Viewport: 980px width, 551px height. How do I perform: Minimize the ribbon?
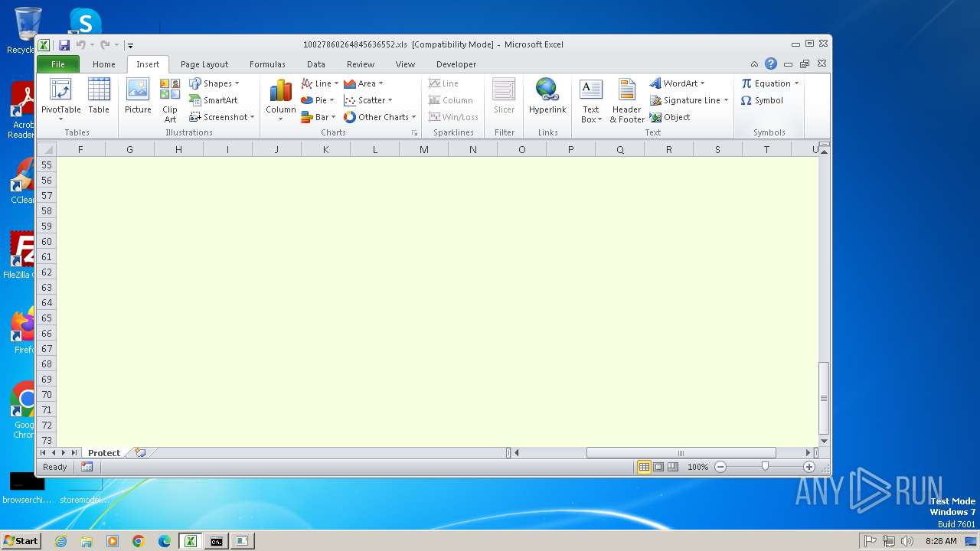tap(754, 64)
